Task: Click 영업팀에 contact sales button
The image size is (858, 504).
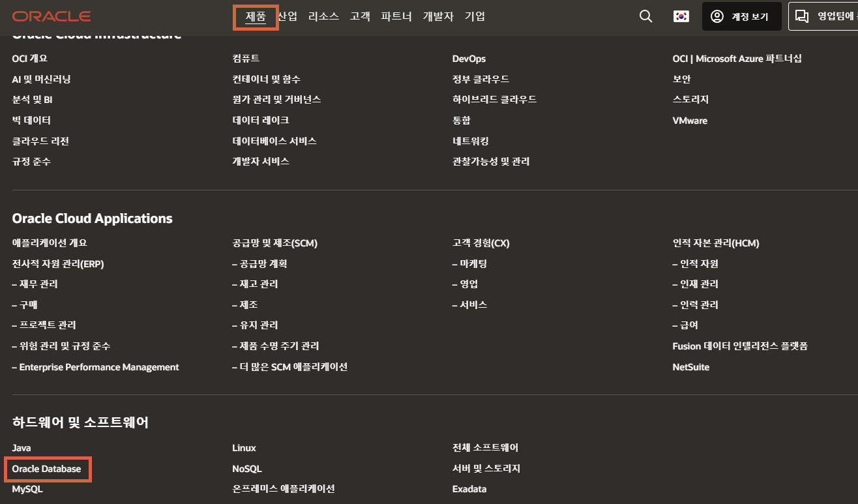Action: point(823,16)
